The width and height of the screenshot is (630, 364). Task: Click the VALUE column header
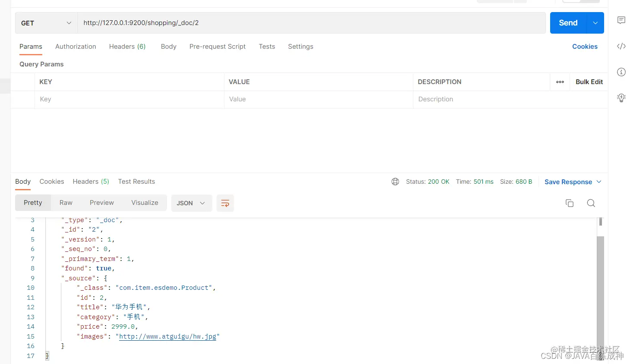pos(239,82)
